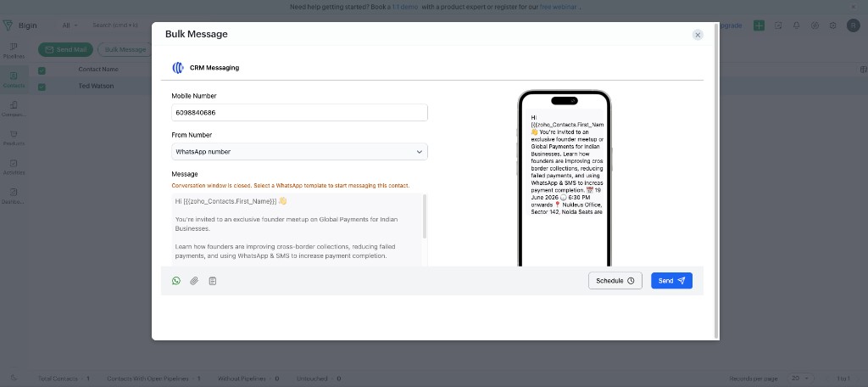Click the paperclip attachment icon

[x=194, y=281]
